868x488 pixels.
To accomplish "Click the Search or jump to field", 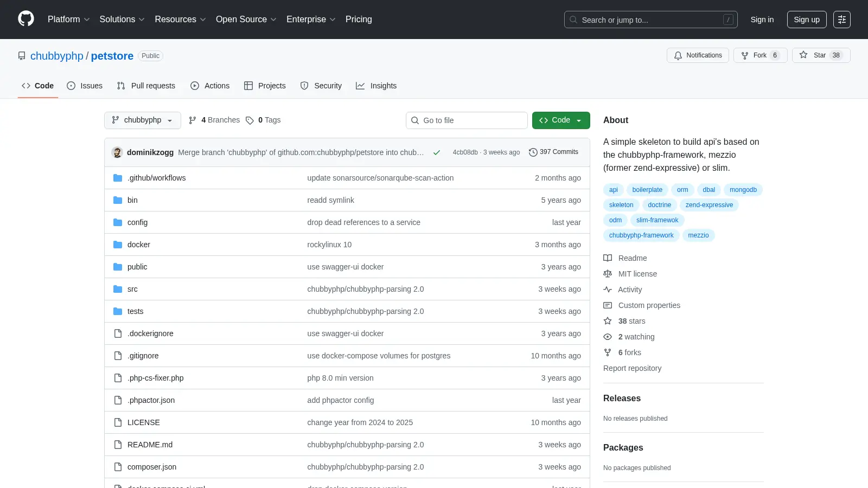I will pyautogui.click(x=651, y=20).
